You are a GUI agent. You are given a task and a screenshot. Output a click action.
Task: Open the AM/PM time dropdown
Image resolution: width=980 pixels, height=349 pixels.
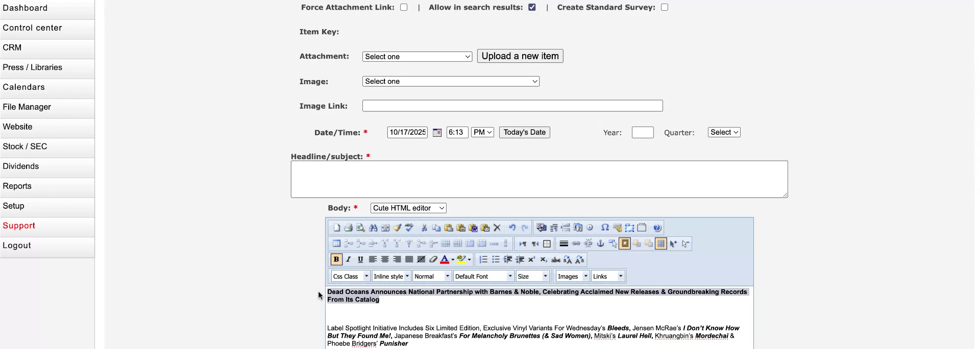pyautogui.click(x=482, y=133)
